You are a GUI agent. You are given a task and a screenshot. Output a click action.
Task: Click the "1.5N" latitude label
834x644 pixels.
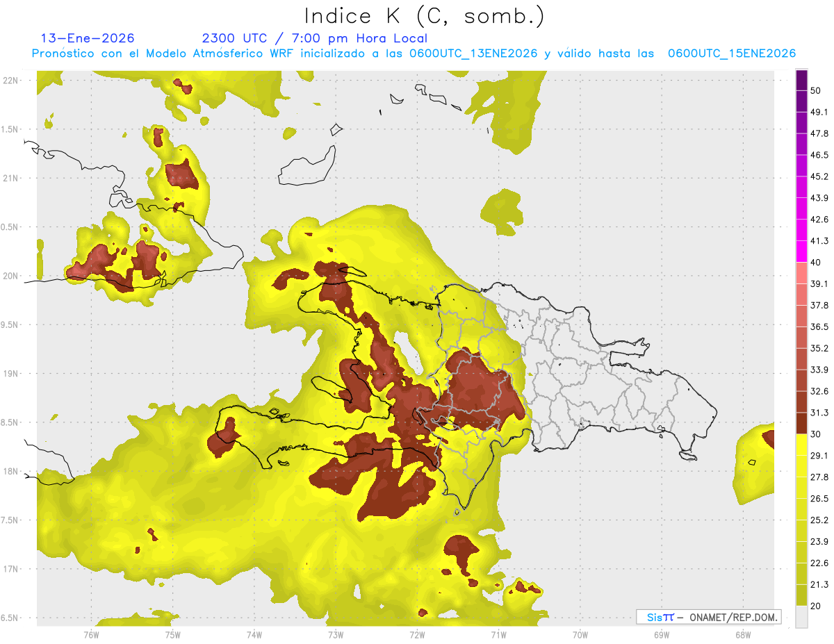click(x=10, y=129)
